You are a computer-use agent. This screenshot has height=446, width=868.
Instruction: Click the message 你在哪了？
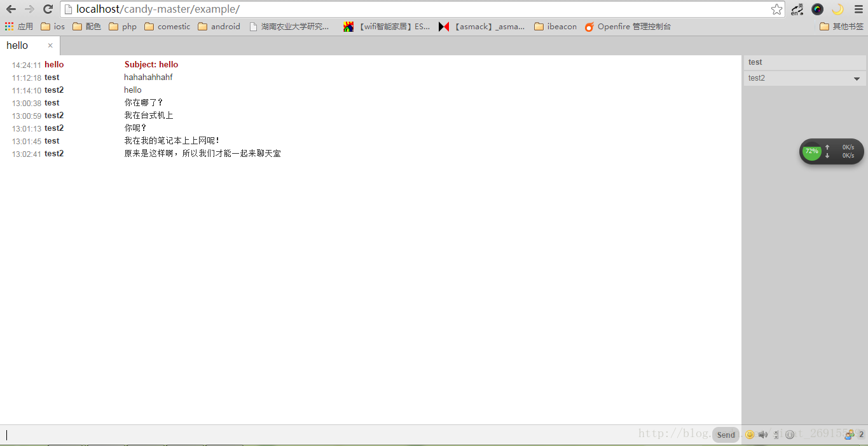point(144,103)
